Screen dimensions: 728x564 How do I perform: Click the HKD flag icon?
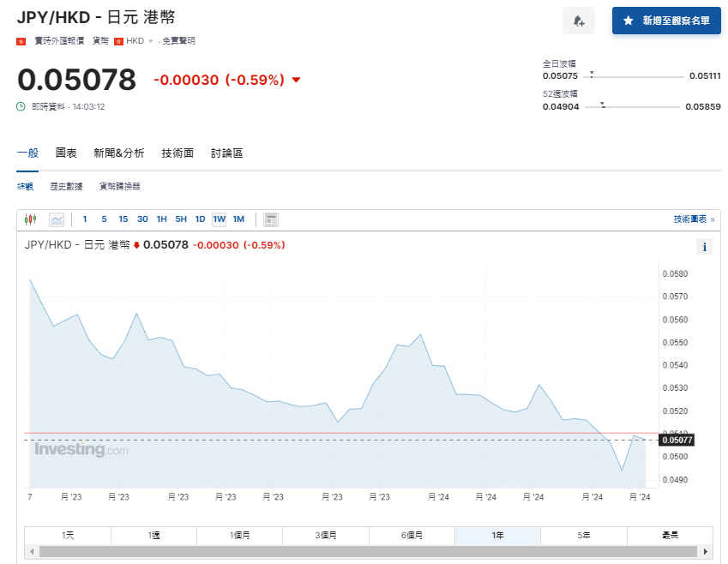118,39
